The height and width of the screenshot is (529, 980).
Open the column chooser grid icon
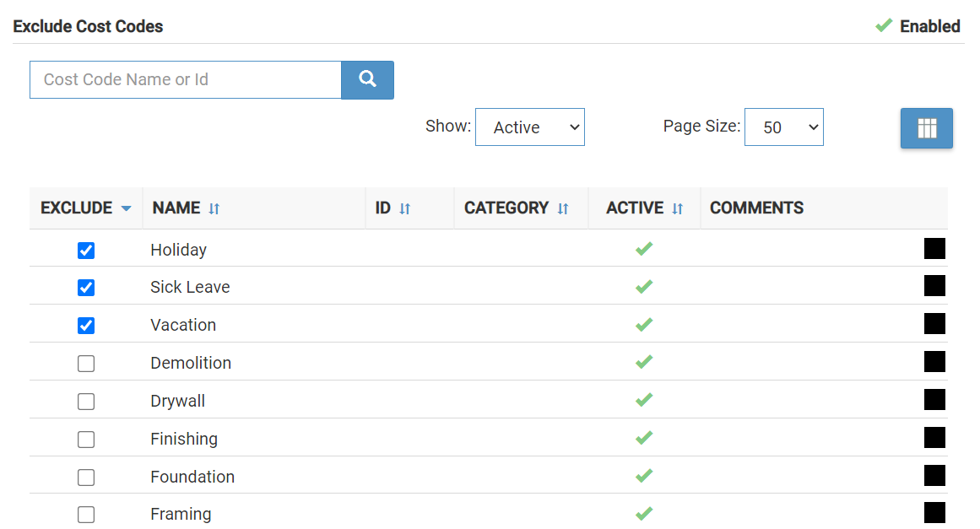(x=926, y=128)
